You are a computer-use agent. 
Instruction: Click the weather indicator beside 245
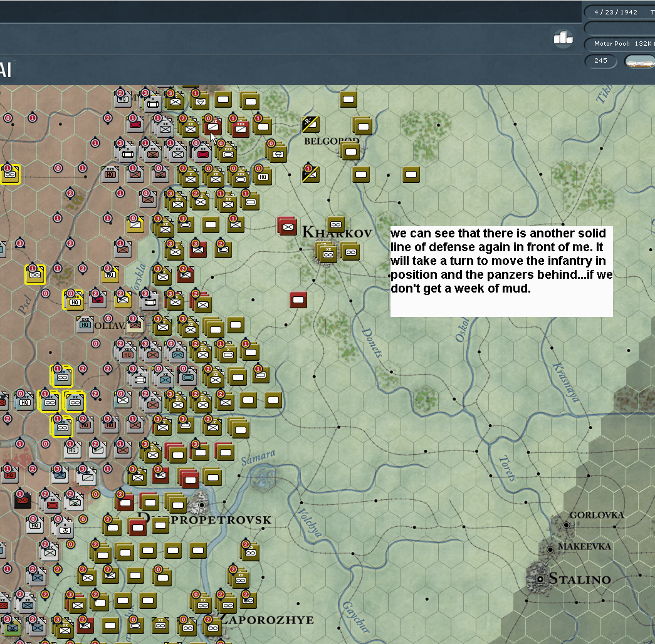[640, 62]
